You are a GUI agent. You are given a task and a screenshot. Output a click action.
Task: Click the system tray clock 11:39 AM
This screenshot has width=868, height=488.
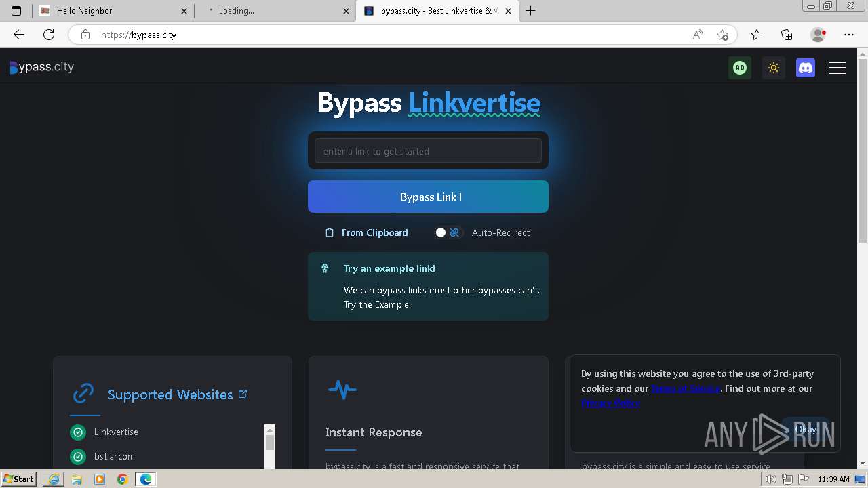pos(833,479)
